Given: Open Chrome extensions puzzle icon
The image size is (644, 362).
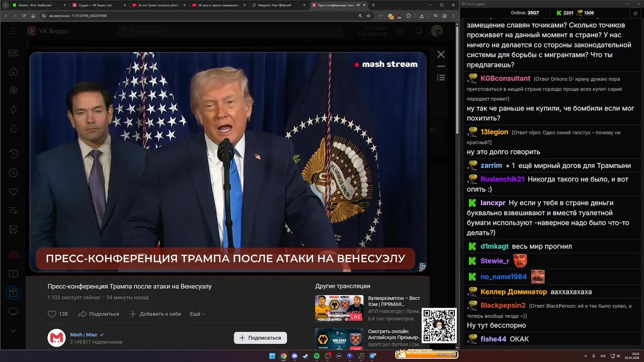Looking at the screenshot, I should click(x=409, y=16).
